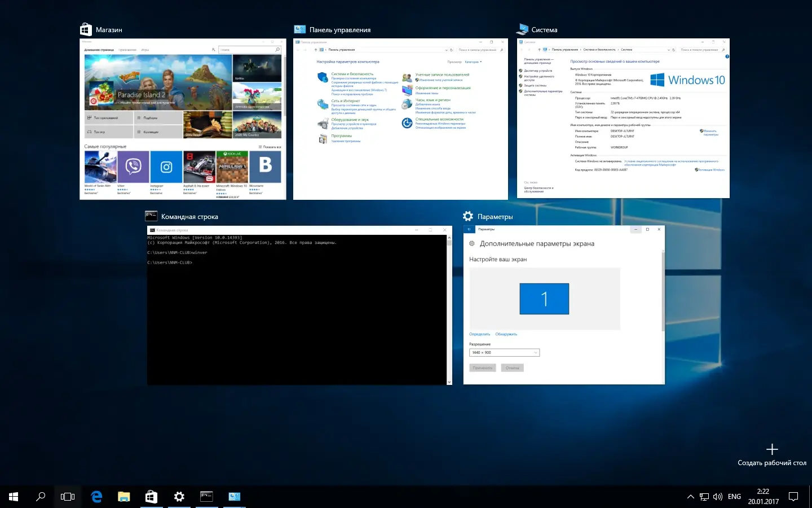Viewport: 812px width, 508px height.
Task: Expand address bar history in Панель управления window
Action: 446,50
